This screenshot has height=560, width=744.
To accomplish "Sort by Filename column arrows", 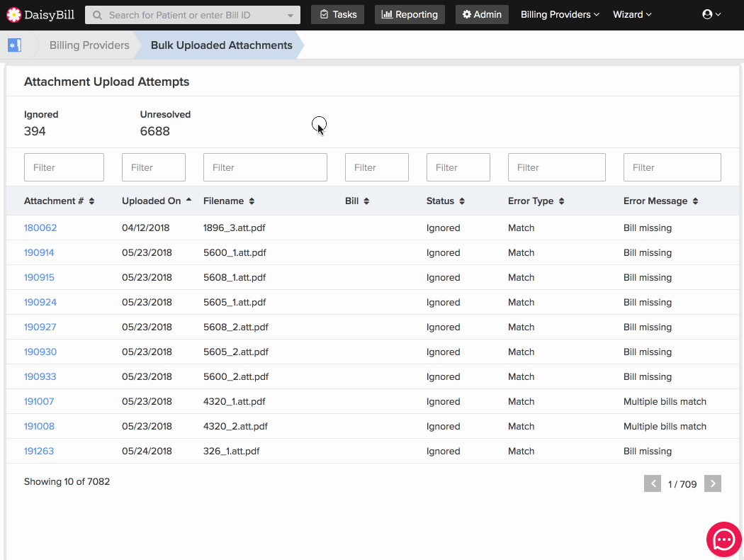I will (x=252, y=201).
